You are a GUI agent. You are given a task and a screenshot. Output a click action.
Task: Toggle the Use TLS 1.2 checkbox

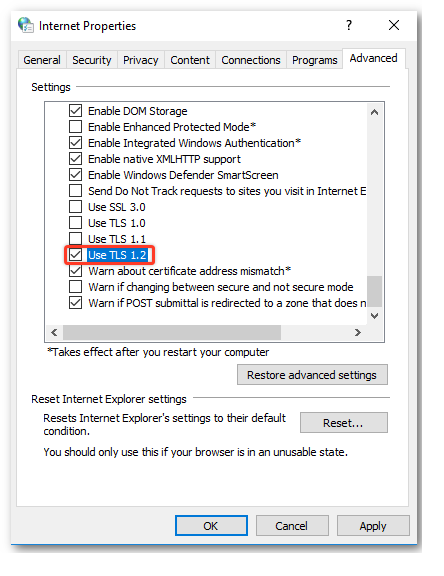pos(76,255)
